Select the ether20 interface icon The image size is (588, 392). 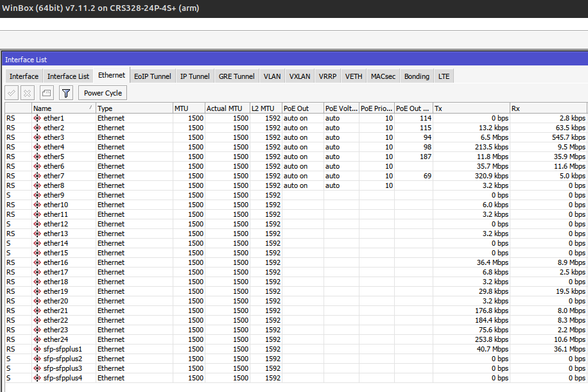point(37,301)
